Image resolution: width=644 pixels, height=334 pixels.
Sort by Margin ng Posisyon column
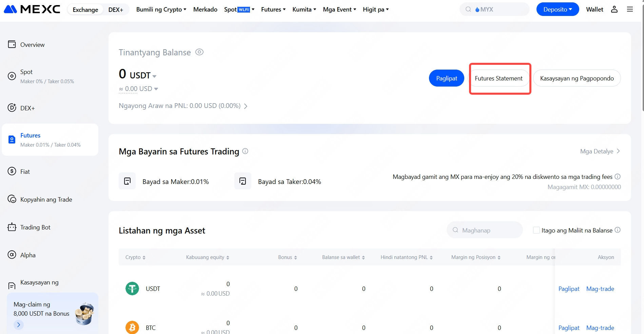476,257
